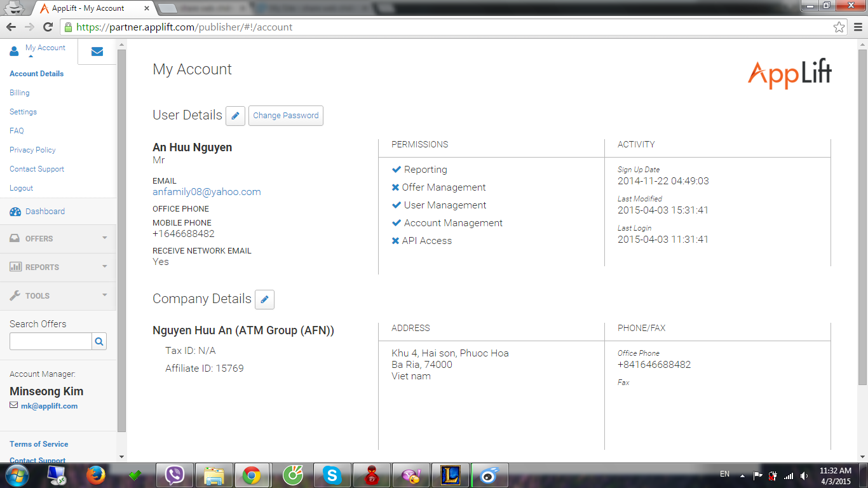Screen dimensions: 868x488
Task: Click the browser Forward arrow
Action: [x=29, y=27]
